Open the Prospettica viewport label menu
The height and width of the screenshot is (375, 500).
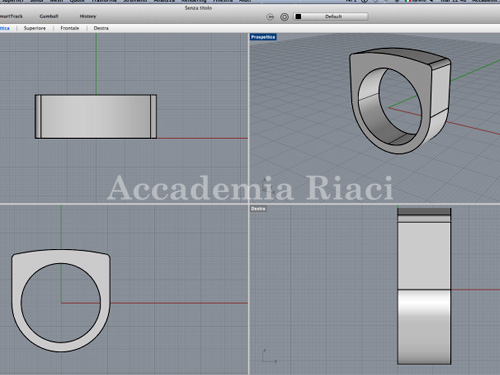click(x=263, y=37)
